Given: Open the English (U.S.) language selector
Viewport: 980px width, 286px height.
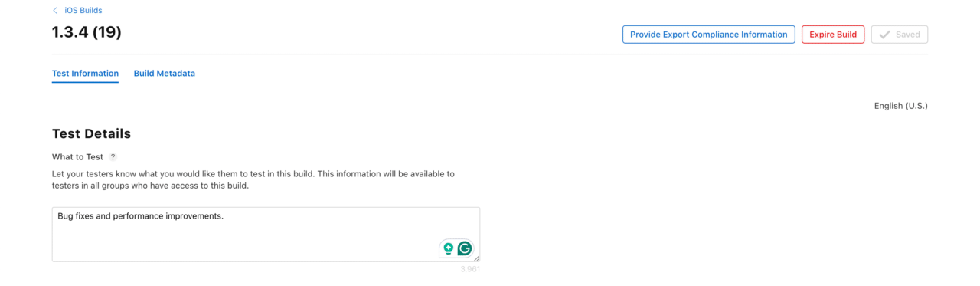Looking at the screenshot, I should point(900,106).
